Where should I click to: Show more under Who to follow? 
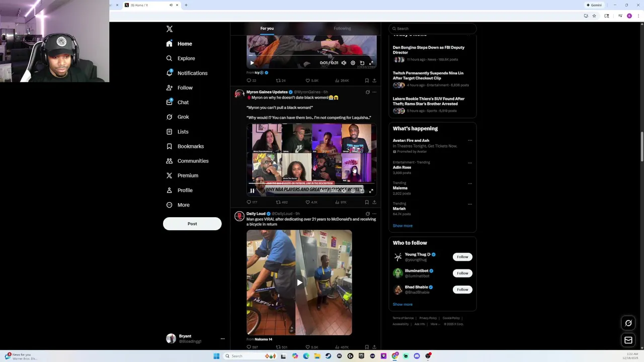[x=403, y=304]
